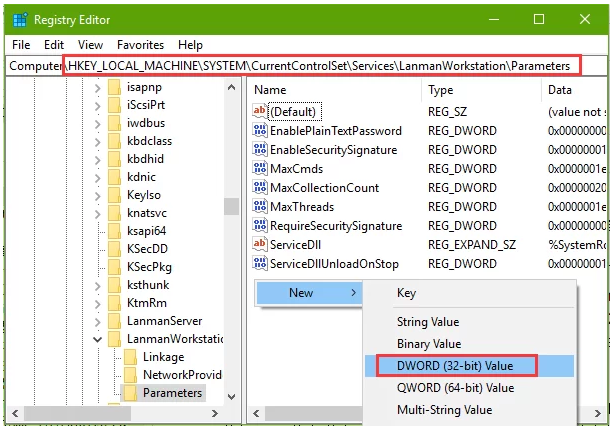This screenshot has width=616, height=432.
Task: Click the iScsiPrt folder icon
Action: (x=114, y=105)
